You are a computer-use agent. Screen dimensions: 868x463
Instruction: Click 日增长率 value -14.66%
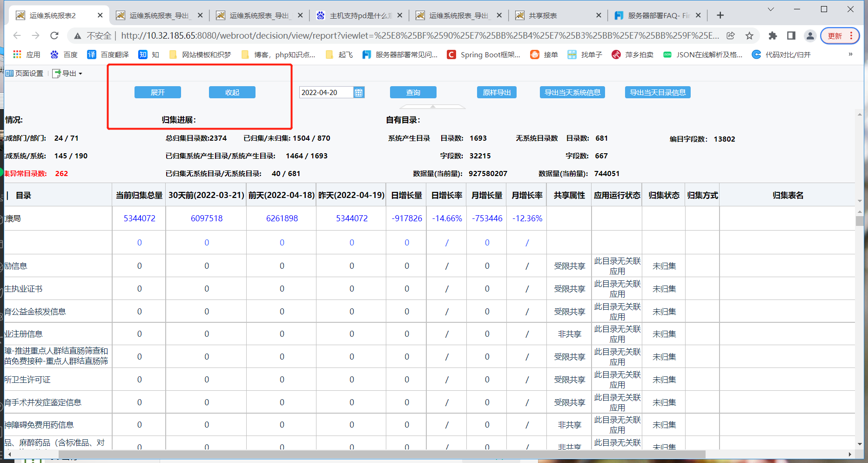[447, 218]
